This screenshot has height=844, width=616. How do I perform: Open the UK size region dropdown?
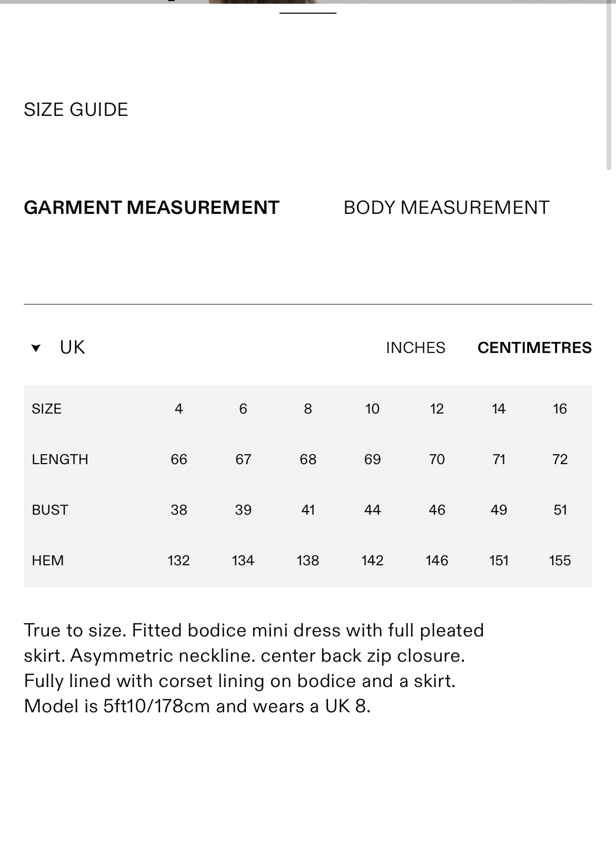coord(72,348)
